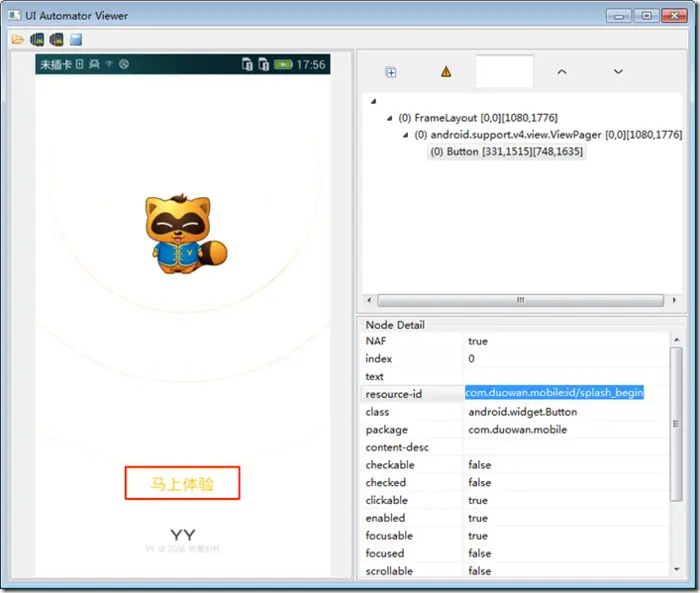Click the UI Automator Viewer title bar app icon
The image size is (700, 593).
14,15
